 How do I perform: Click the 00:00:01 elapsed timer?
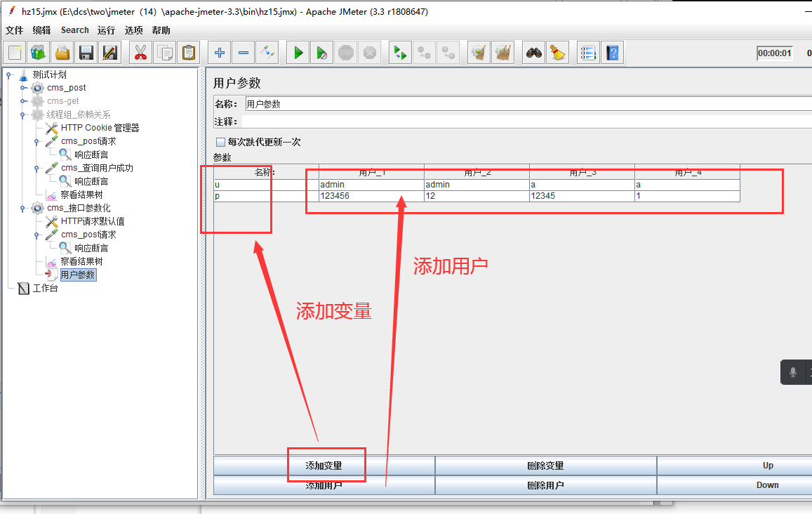(775, 53)
